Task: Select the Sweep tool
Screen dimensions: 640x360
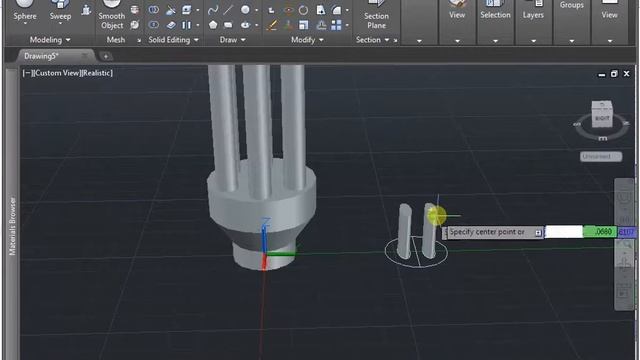Action: [60, 10]
